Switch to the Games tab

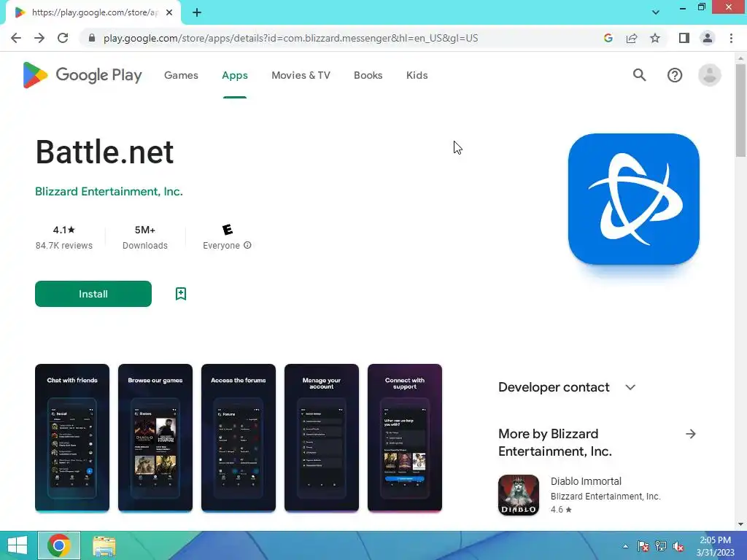pos(181,75)
